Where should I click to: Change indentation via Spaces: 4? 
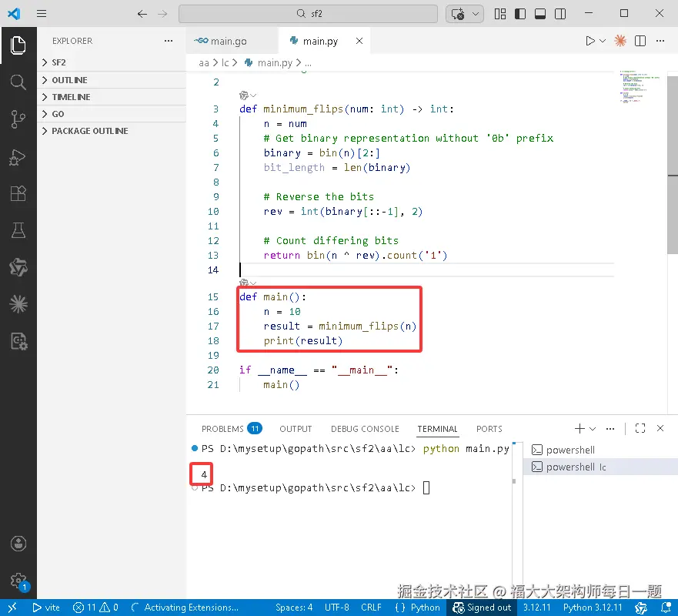pyautogui.click(x=294, y=608)
